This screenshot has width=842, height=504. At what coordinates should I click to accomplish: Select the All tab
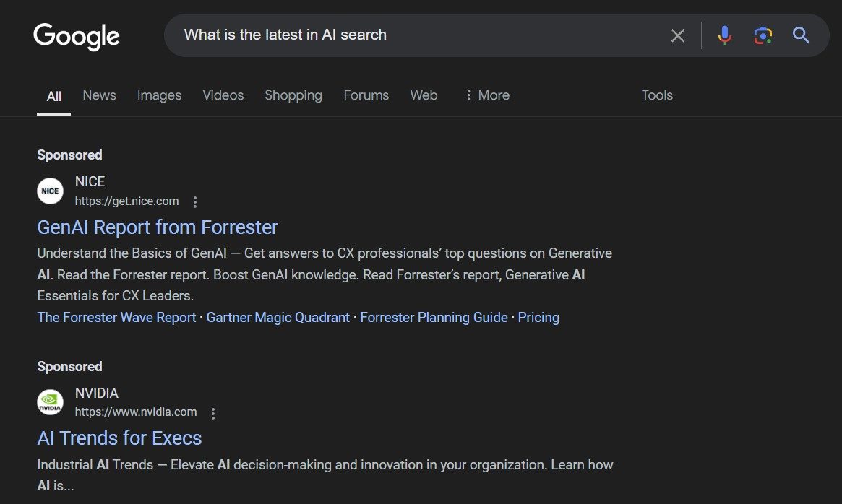click(53, 96)
